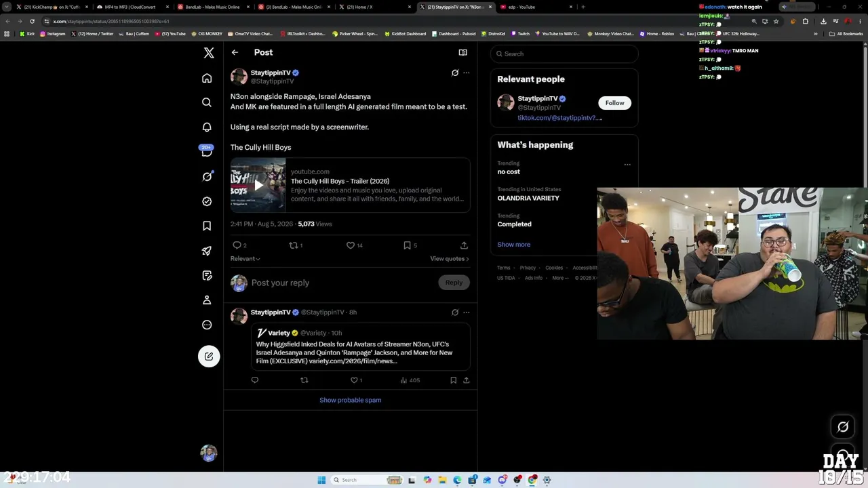The height and width of the screenshot is (488, 868).
Task: Open the tiktok.com/@staytippintv link
Action: click(559, 118)
